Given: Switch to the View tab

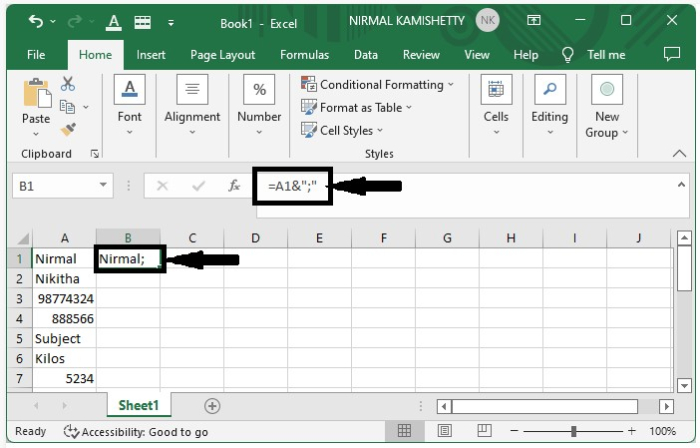Looking at the screenshot, I should point(477,55).
